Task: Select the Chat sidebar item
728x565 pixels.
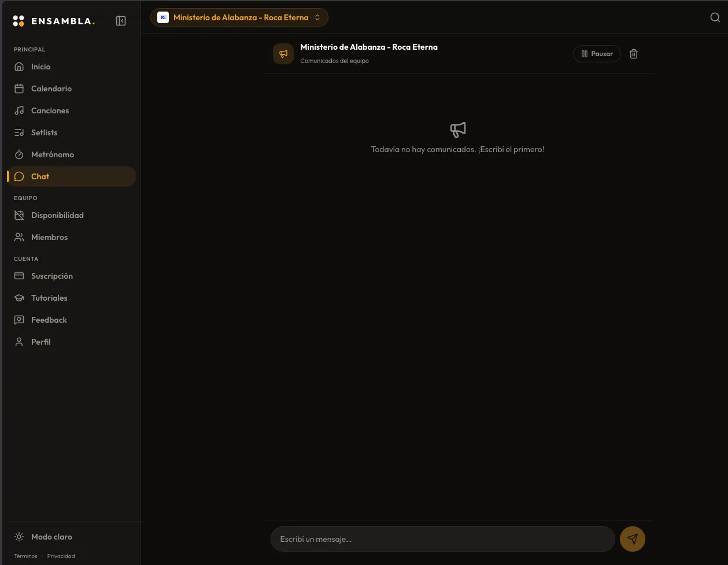Action: pyautogui.click(x=71, y=176)
